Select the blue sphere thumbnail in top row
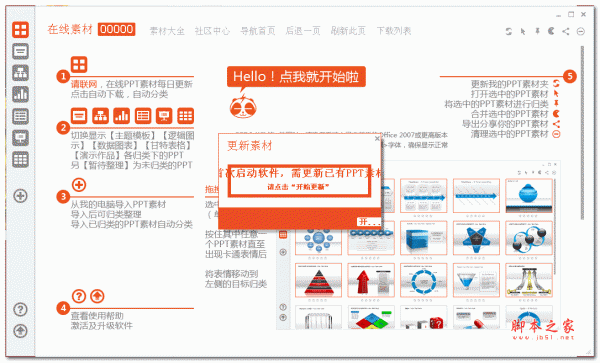The height and width of the screenshot is (363, 600). (x=529, y=196)
